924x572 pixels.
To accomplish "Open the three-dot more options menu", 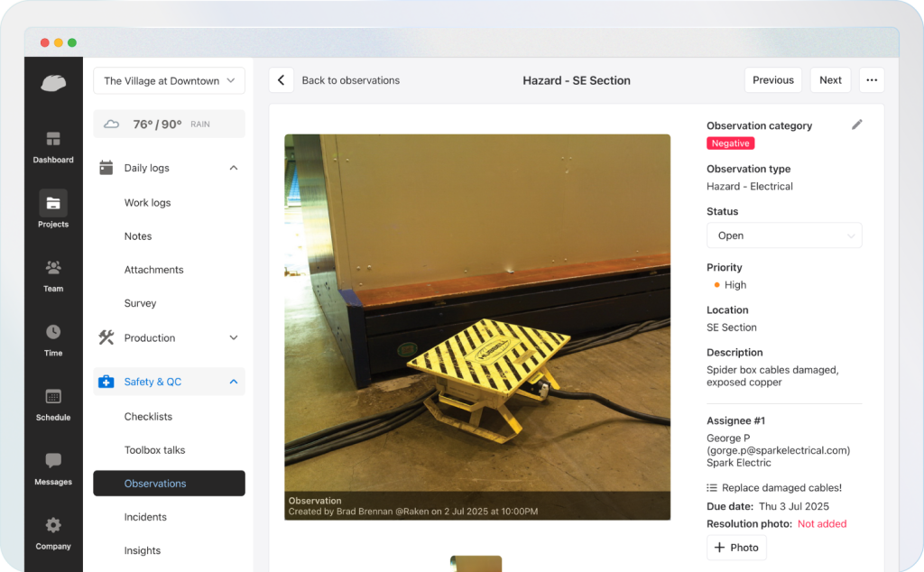I will click(x=871, y=80).
